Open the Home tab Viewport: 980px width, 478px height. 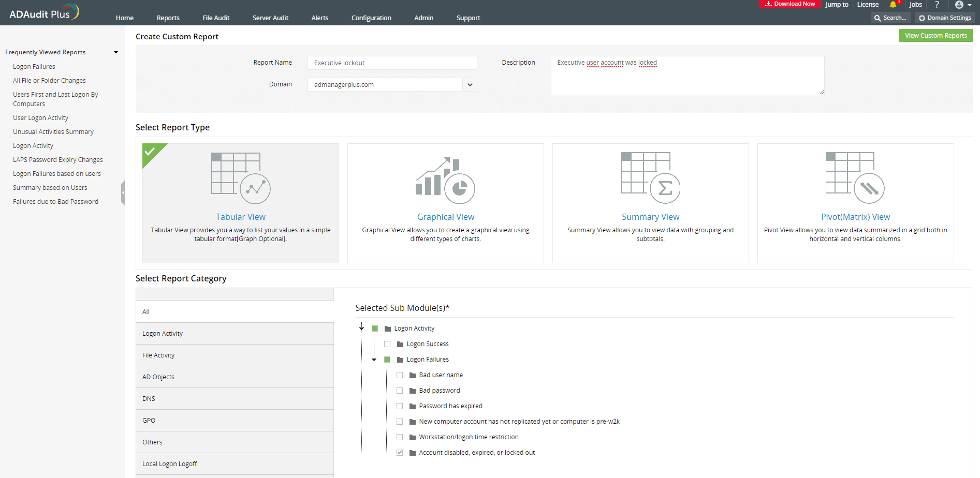point(125,18)
